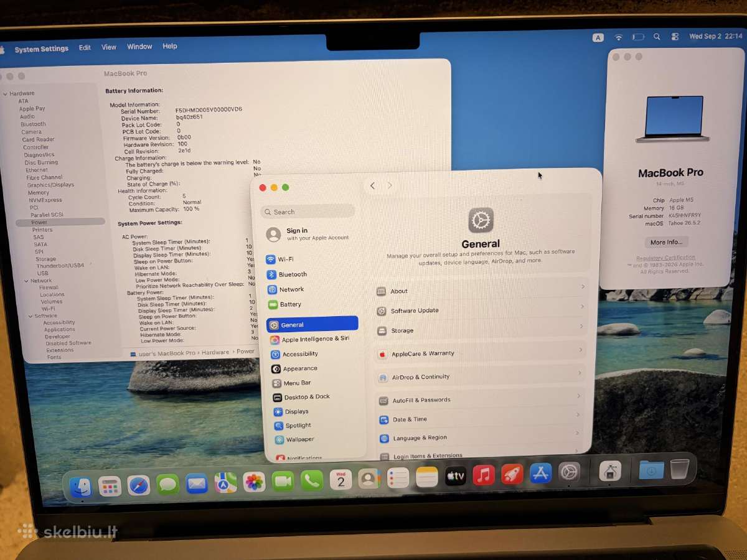Open Apple Intelligence & Siri settings

309,339
